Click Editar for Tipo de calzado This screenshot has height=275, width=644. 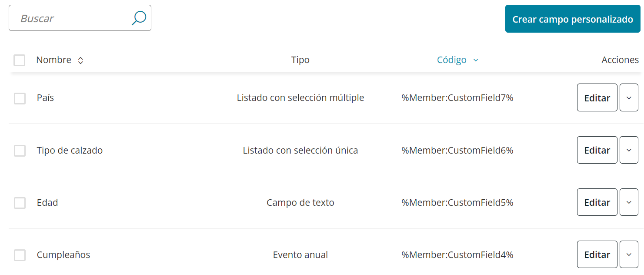point(597,150)
